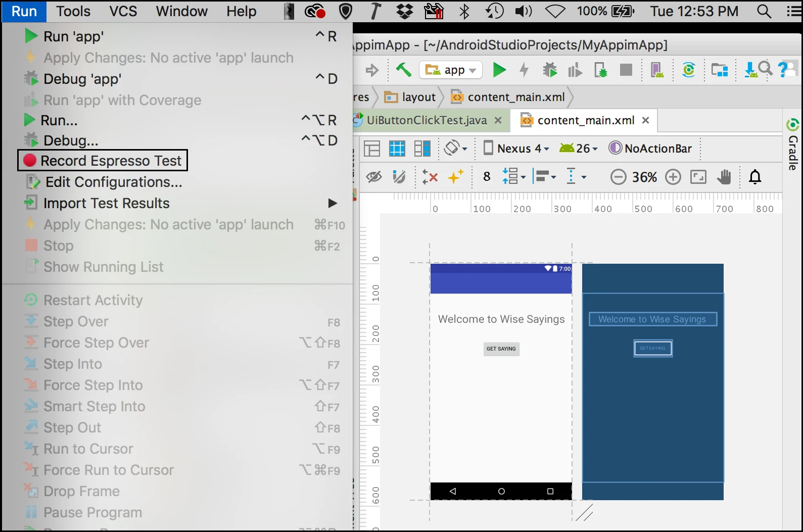The height and width of the screenshot is (532, 803).
Task: Select the Pan hand tool icon
Action: click(x=724, y=177)
